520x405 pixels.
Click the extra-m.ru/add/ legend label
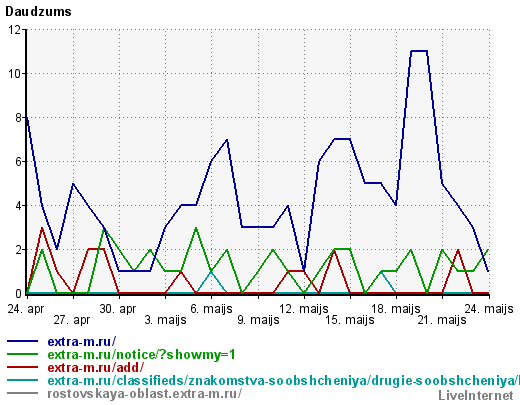tap(96, 368)
